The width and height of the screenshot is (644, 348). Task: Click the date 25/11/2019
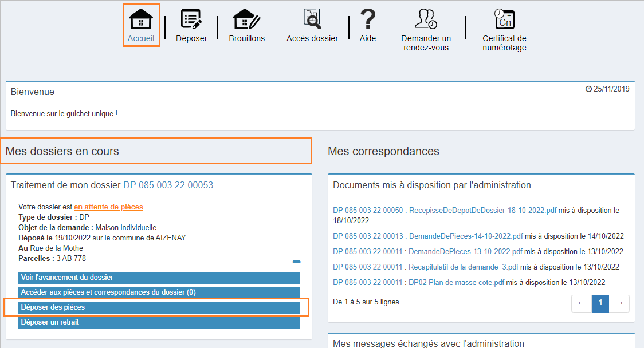611,89
